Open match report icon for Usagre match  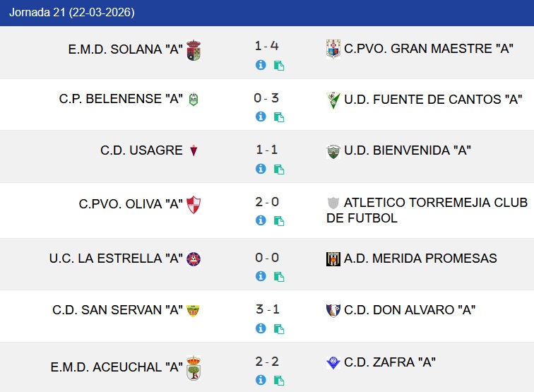point(279,170)
